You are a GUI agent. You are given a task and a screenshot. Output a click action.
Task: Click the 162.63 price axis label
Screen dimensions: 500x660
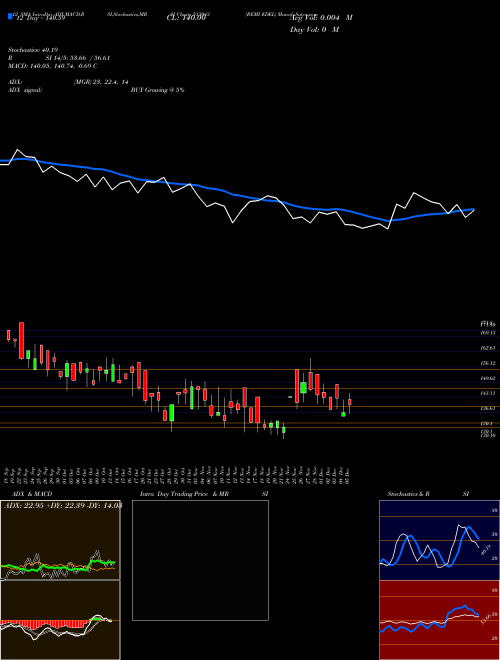[488, 348]
